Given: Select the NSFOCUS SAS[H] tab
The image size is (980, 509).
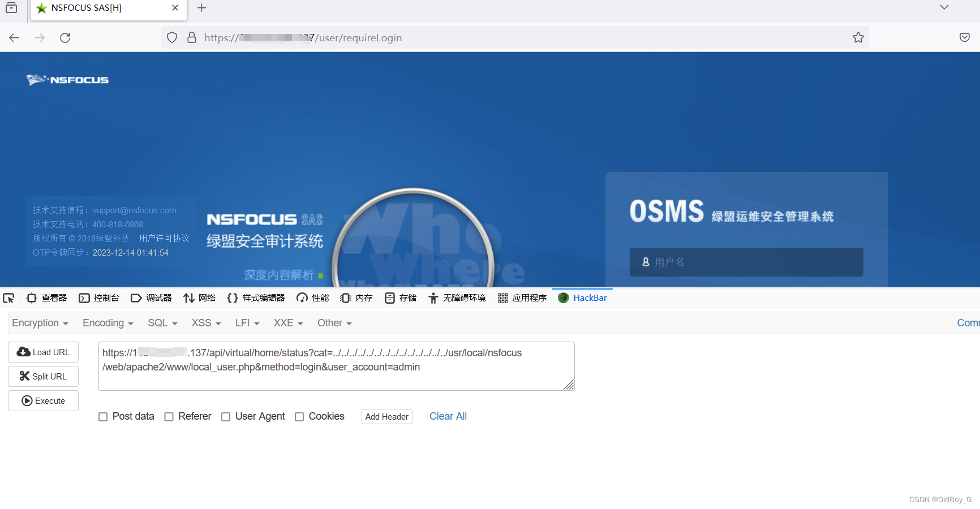Looking at the screenshot, I should pos(108,9).
